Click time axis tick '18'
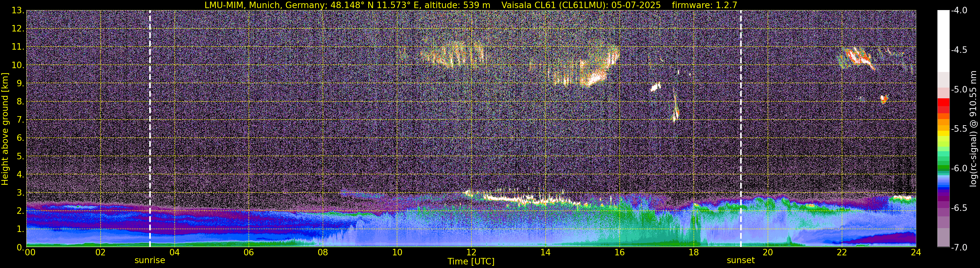Viewport: 980px width, 268px height. 694,252
